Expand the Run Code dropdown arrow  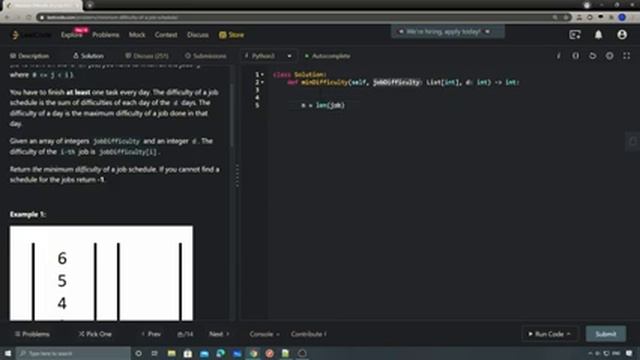point(569,334)
